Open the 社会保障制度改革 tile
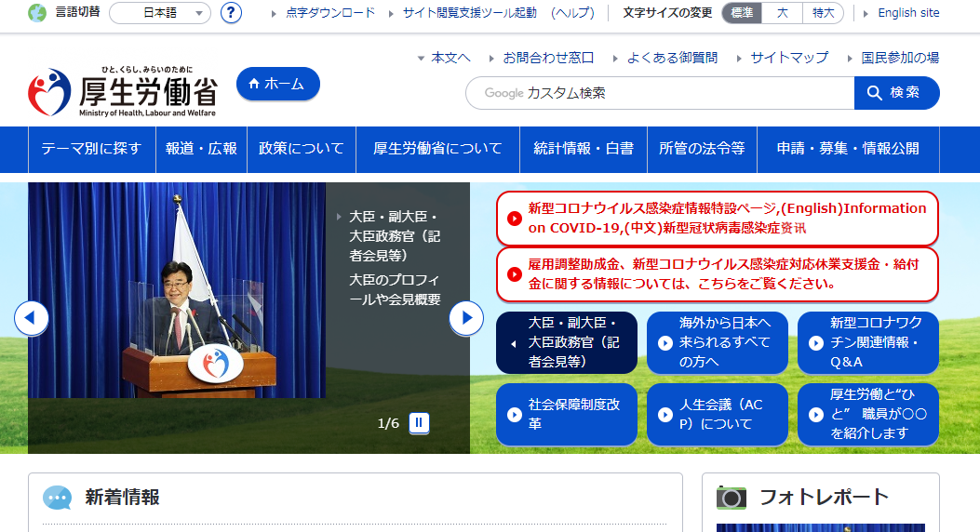The image size is (980, 532). [567, 414]
